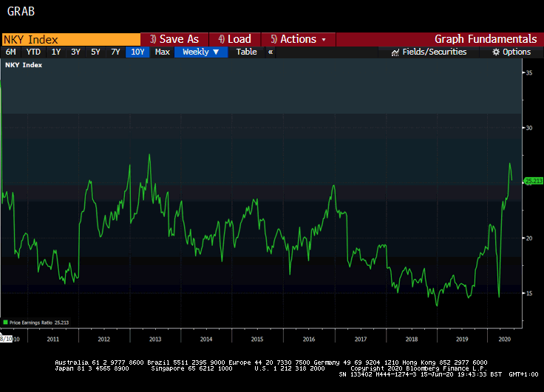Click the 25.213 last value label

pos(533,180)
